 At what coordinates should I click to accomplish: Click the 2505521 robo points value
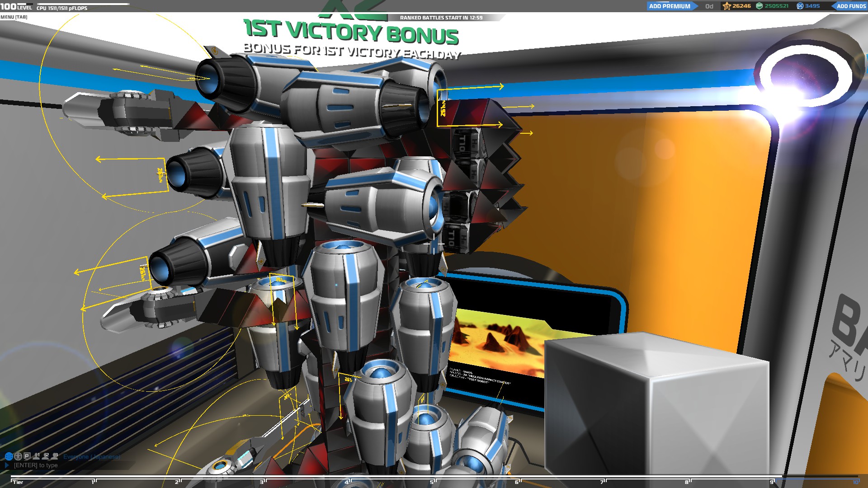coord(777,6)
